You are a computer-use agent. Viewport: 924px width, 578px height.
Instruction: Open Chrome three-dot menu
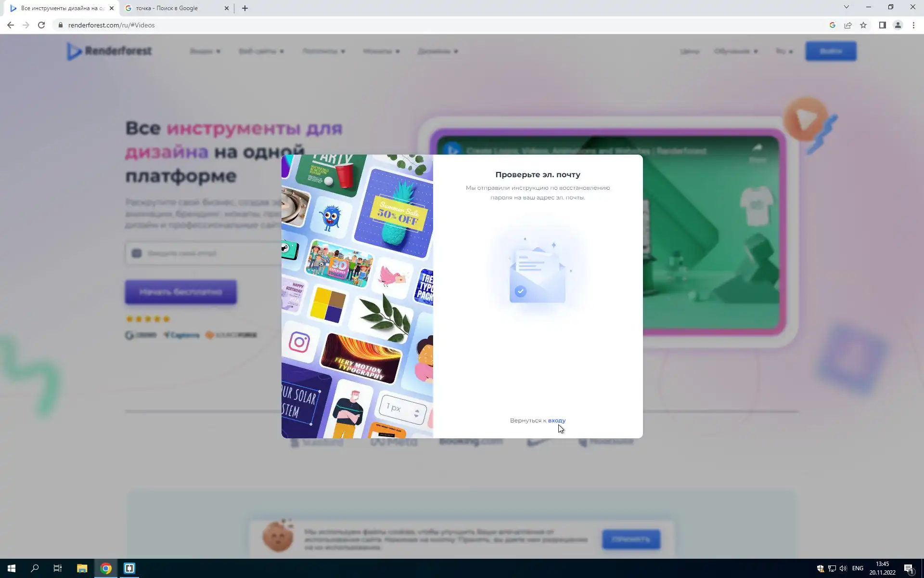pos(913,25)
